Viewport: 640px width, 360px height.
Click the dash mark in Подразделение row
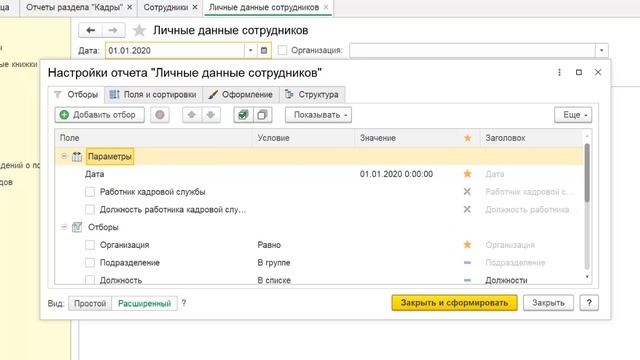click(467, 262)
